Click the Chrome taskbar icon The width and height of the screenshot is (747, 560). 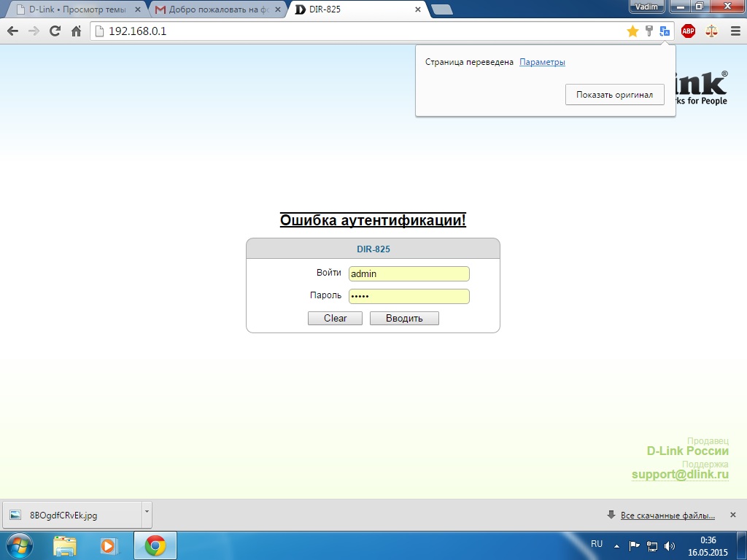(x=155, y=545)
